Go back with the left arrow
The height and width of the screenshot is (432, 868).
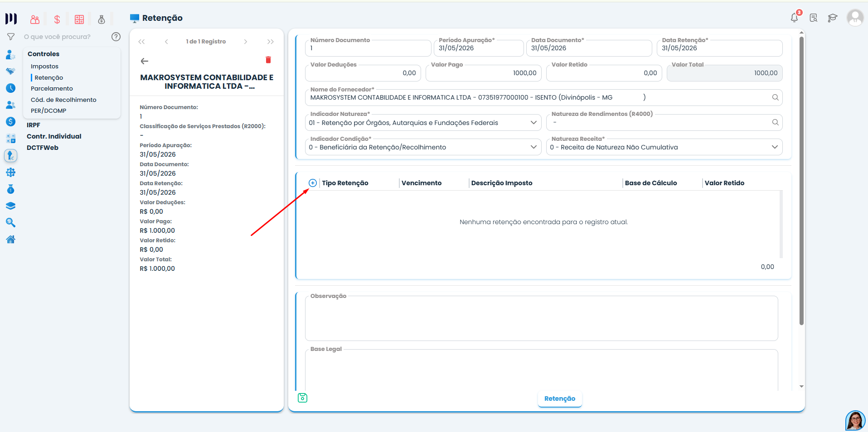(145, 61)
